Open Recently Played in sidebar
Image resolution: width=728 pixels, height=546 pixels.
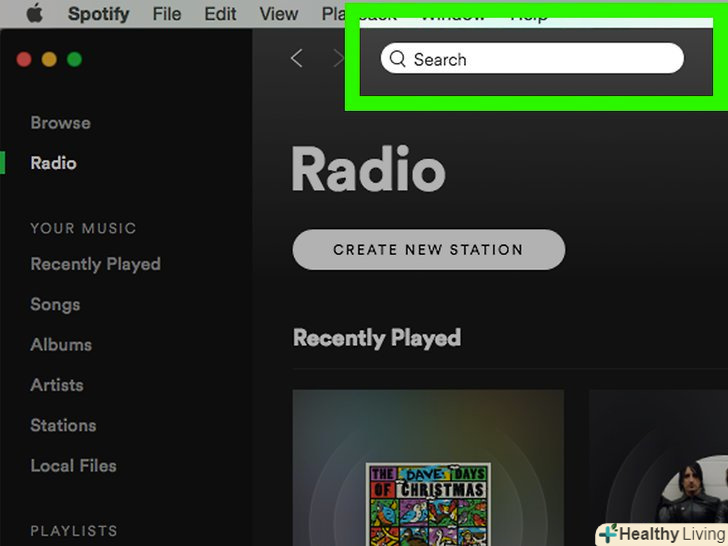coord(95,264)
